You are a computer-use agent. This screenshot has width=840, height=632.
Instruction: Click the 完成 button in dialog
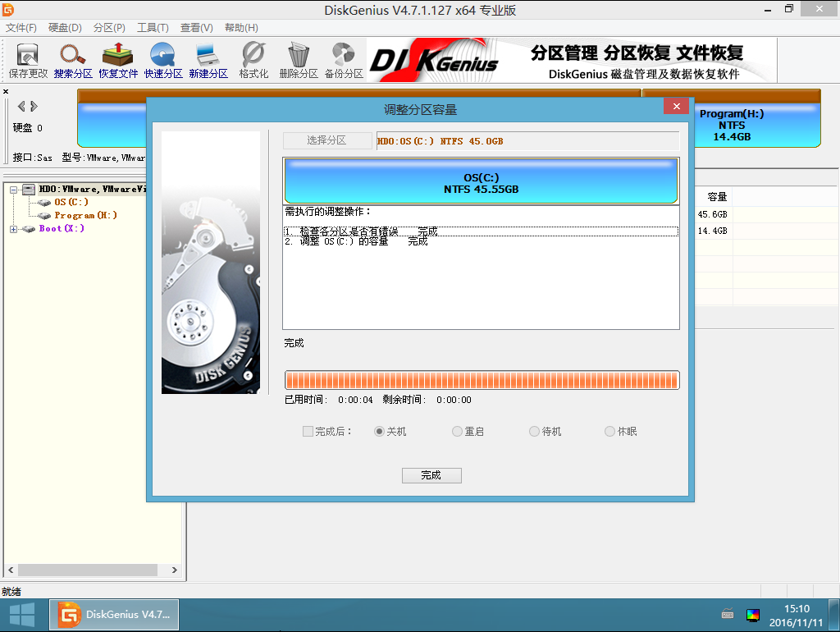431,475
